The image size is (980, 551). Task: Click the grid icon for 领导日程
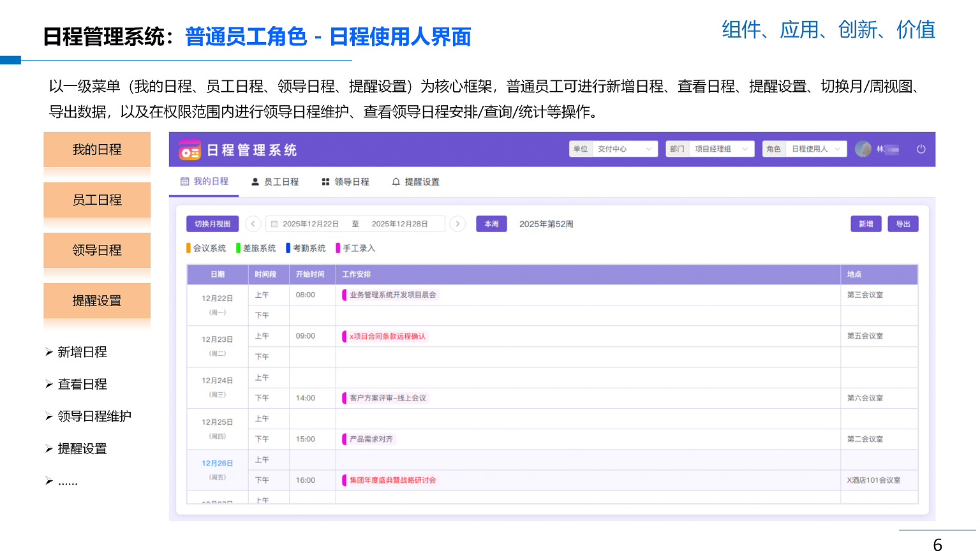(x=325, y=182)
